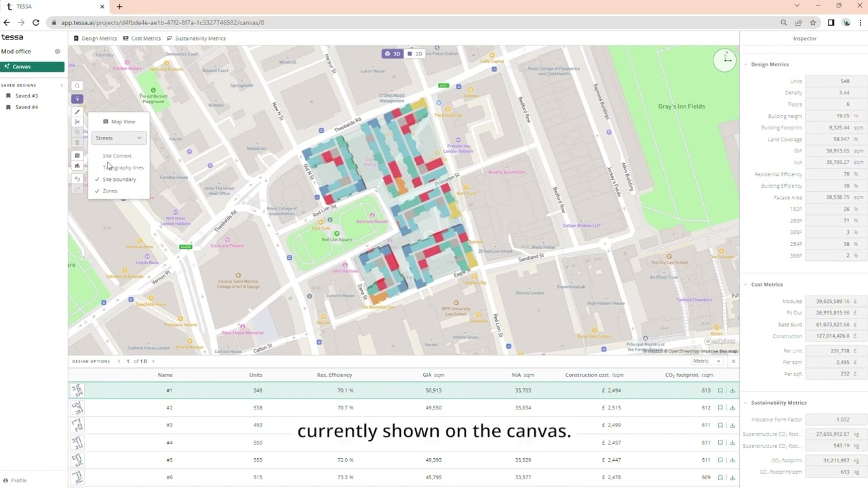
Task: Open browser three-dot menu
Action: pos(861,22)
